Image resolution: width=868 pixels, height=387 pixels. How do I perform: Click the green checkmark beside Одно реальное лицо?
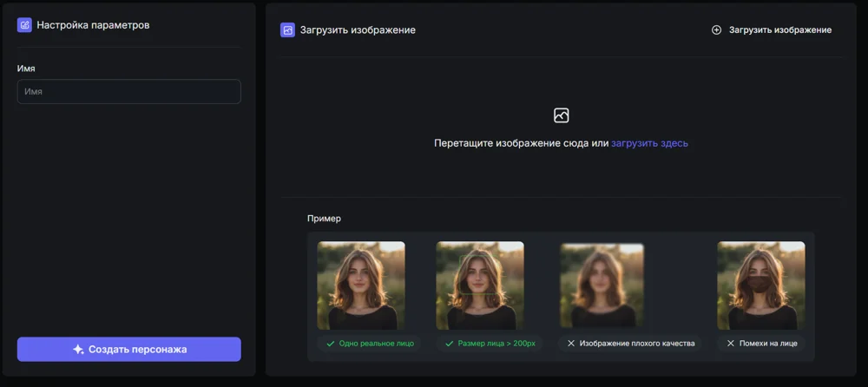point(330,344)
